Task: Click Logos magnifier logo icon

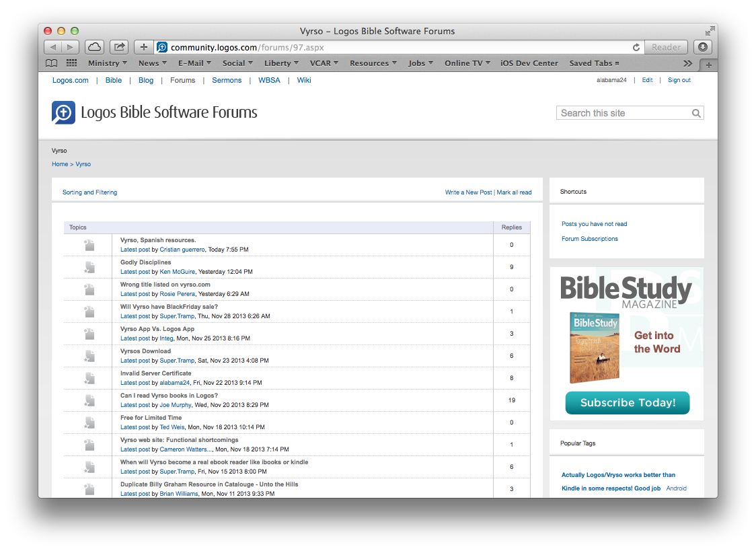Action: (x=63, y=113)
